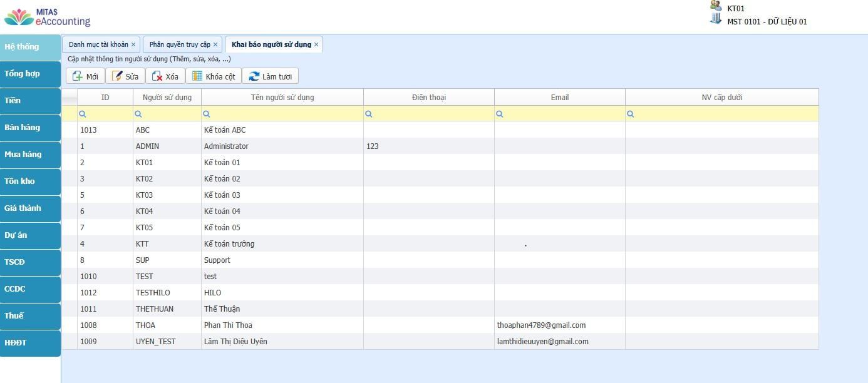The width and height of the screenshot is (868, 383).
Task: Open the Mua hàng sidebar menu
Action: pos(30,155)
